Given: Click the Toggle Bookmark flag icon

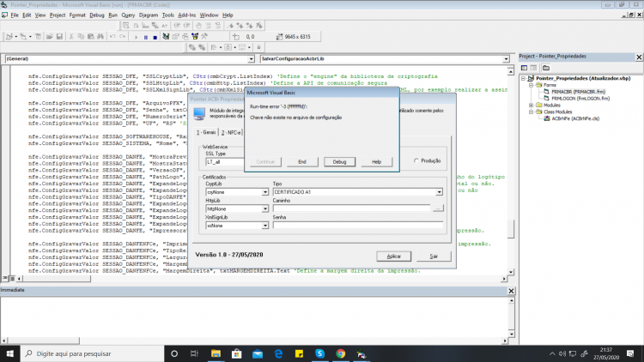Looking at the screenshot, I should click(230, 26).
